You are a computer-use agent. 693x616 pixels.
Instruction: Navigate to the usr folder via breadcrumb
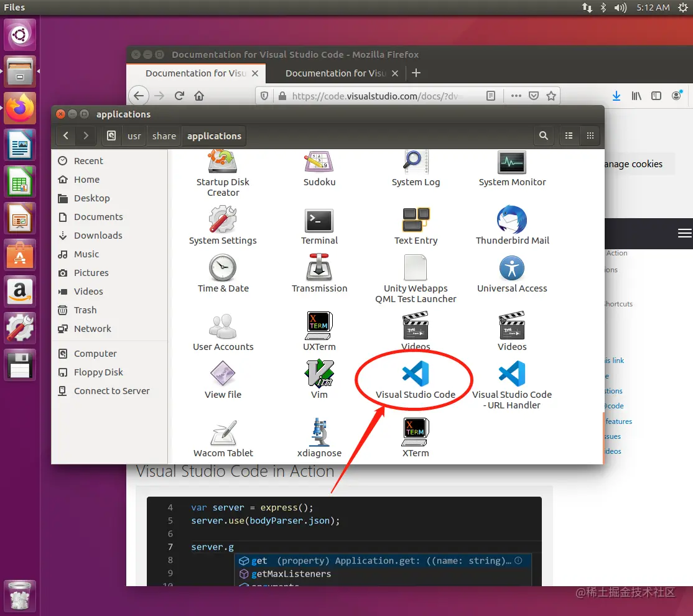[x=134, y=136]
